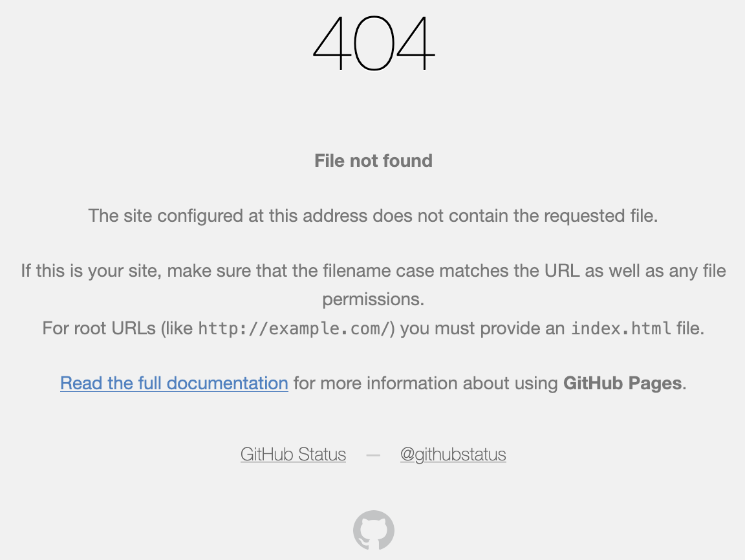
Task: Click the word "permissions."
Action: (x=373, y=299)
